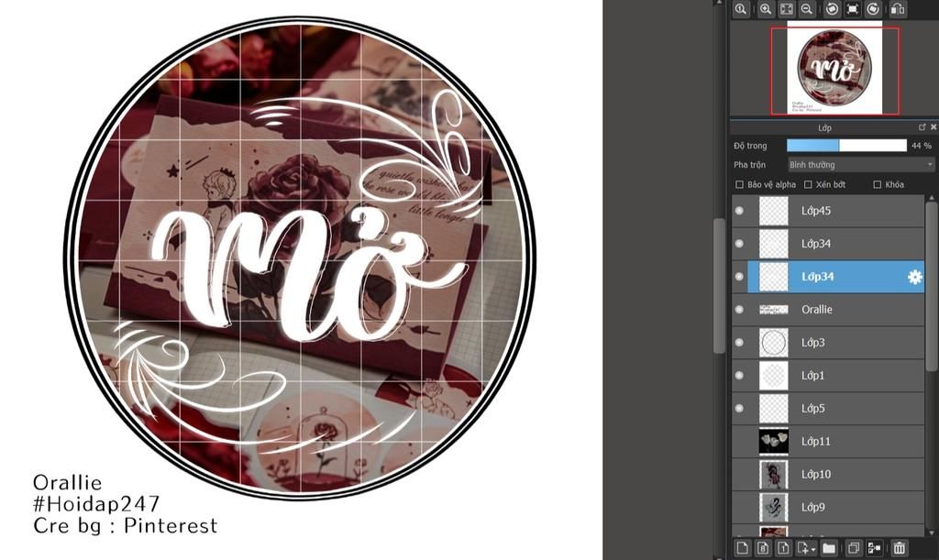
Task: Click the Độ trong opacity slider
Action: (x=846, y=146)
